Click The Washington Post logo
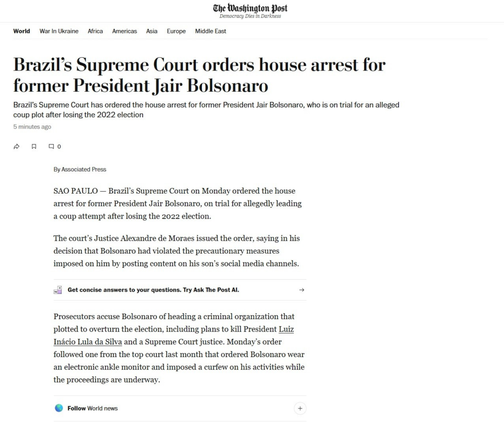This screenshot has height=425, width=504. tap(250, 8)
